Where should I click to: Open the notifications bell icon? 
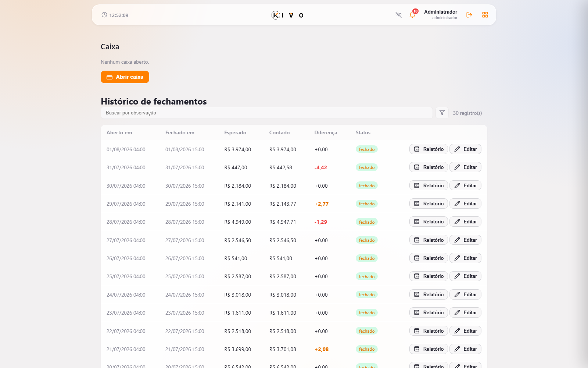click(412, 15)
